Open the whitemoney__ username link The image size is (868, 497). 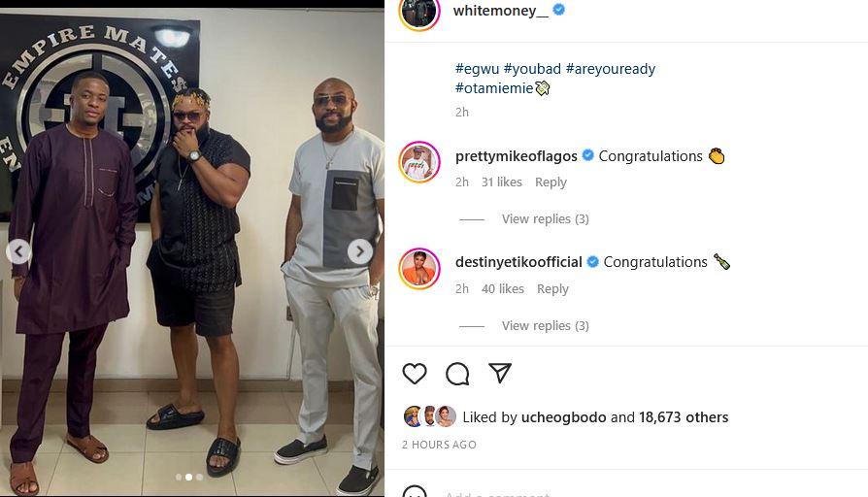(x=500, y=11)
